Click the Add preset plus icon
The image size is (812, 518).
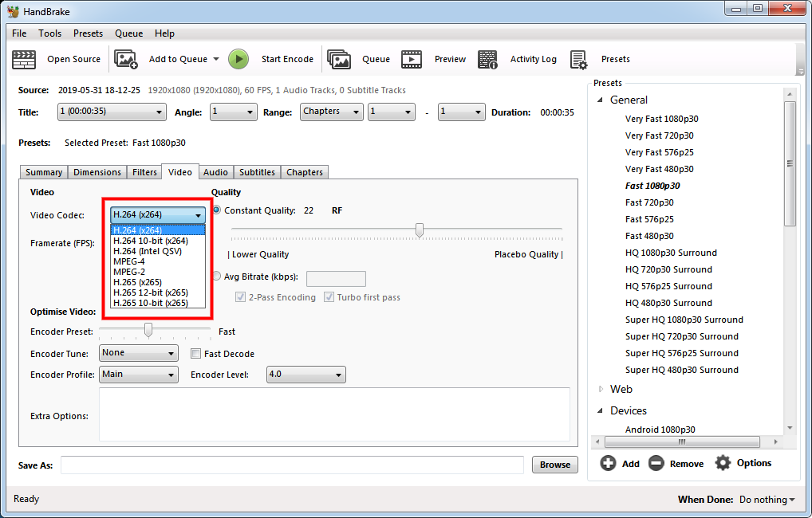click(608, 463)
